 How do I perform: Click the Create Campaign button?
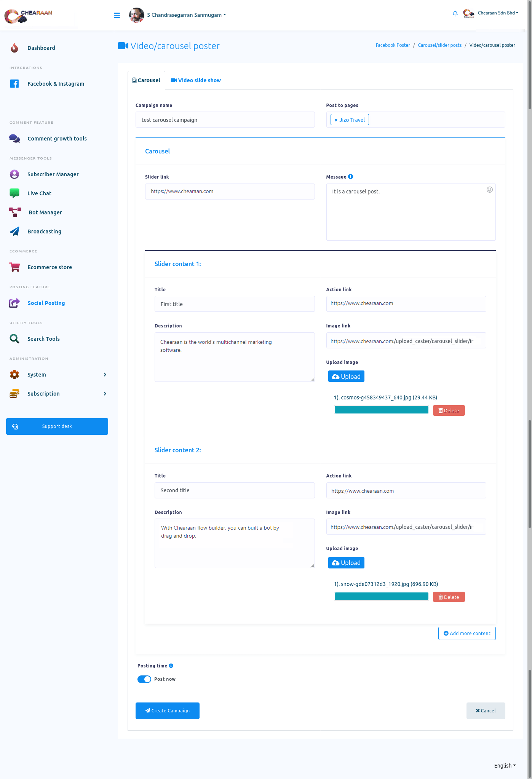coord(168,711)
